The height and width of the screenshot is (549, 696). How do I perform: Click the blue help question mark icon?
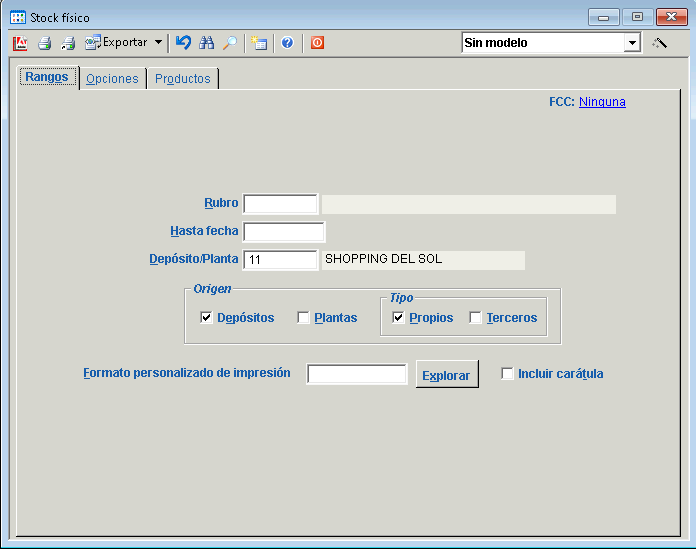287,43
